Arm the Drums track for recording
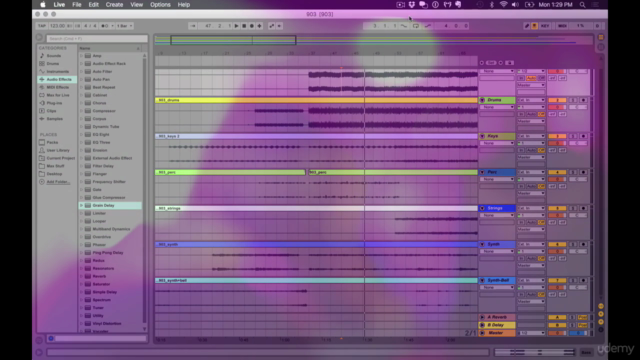Image resolution: width=640 pixels, height=360 pixels. (x=583, y=100)
